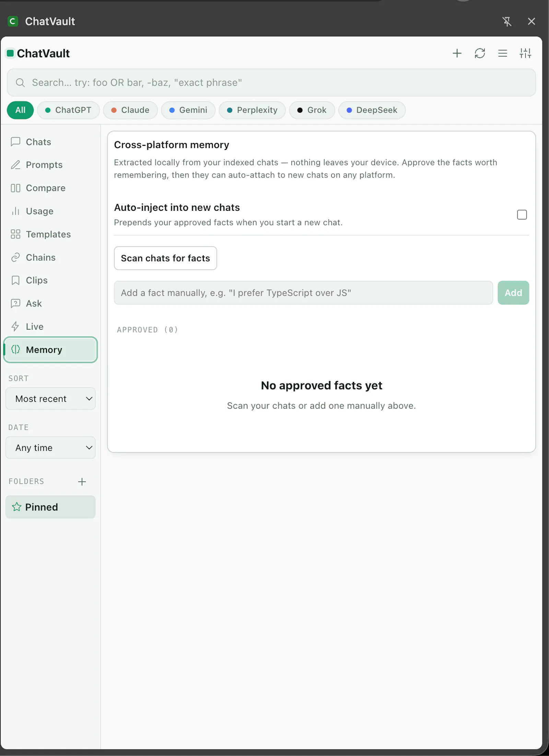Open the Chains section
The width and height of the screenshot is (549, 756).
[x=50, y=257]
